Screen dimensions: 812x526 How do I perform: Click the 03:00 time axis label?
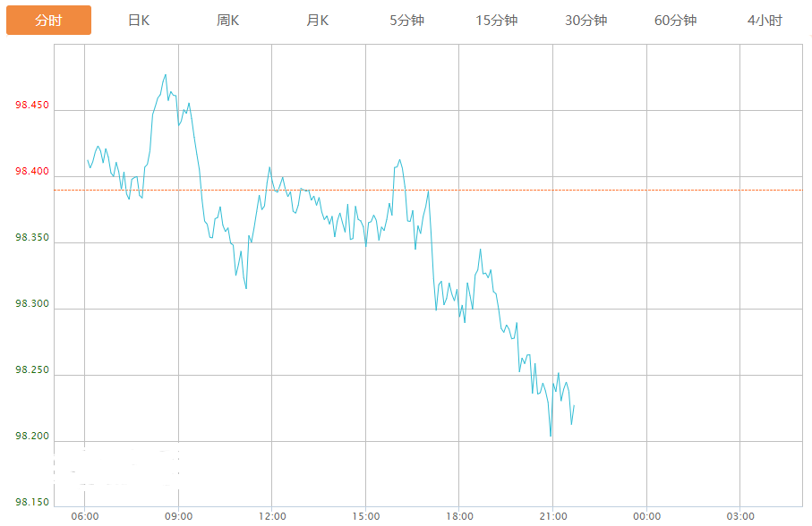pos(740,516)
